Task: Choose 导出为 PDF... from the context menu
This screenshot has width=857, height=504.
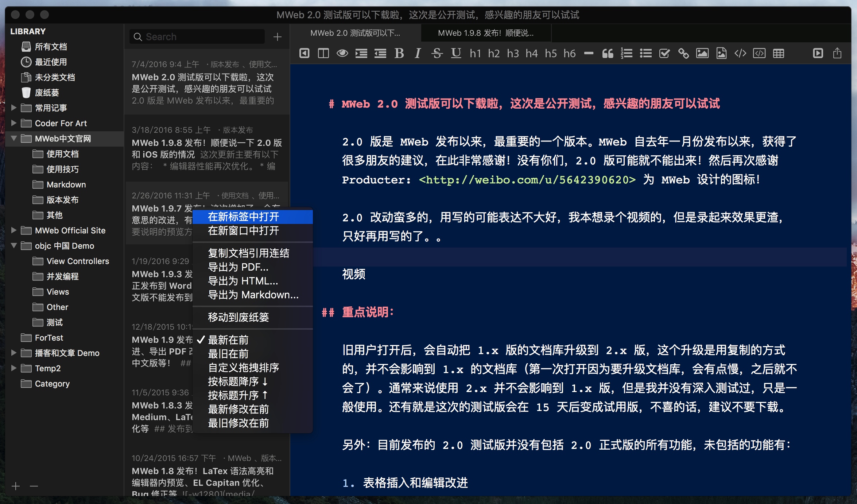Action: [x=238, y=267]
